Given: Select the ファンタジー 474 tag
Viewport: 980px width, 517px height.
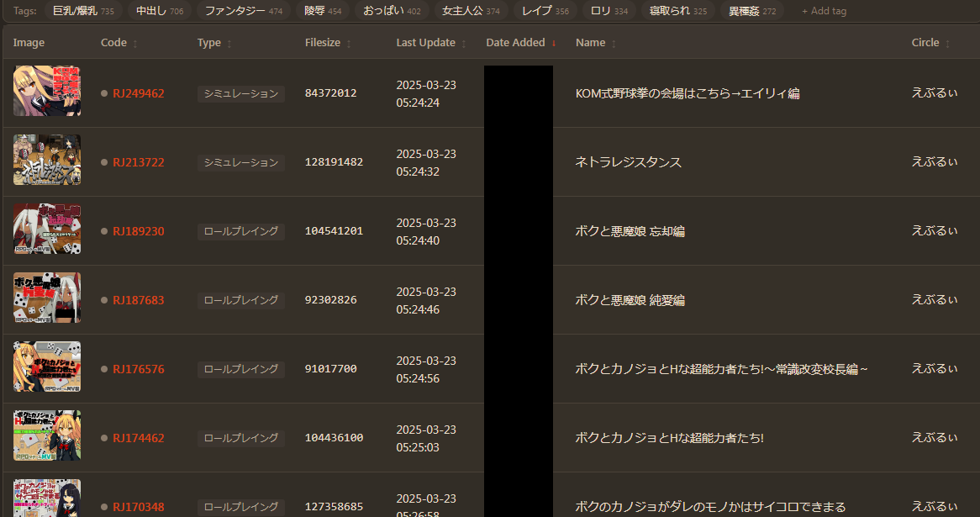Looking at the screenshot, I should pos(243,11).
